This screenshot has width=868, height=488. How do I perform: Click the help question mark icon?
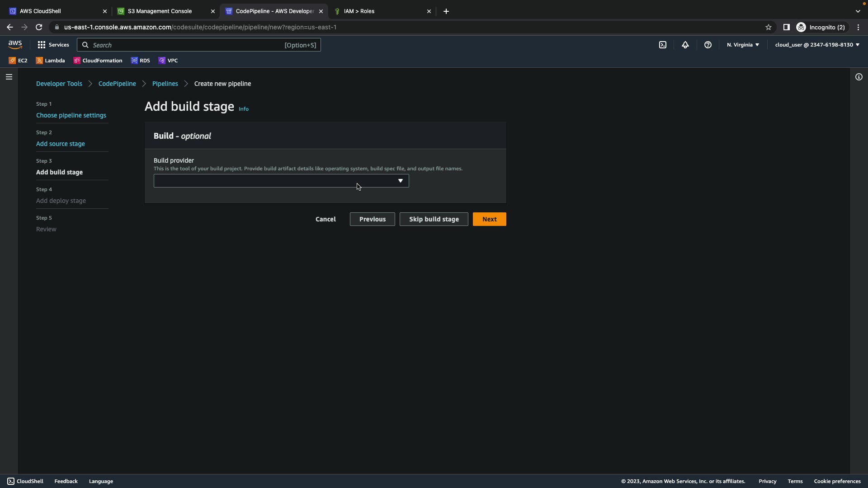tap(708, 45)
